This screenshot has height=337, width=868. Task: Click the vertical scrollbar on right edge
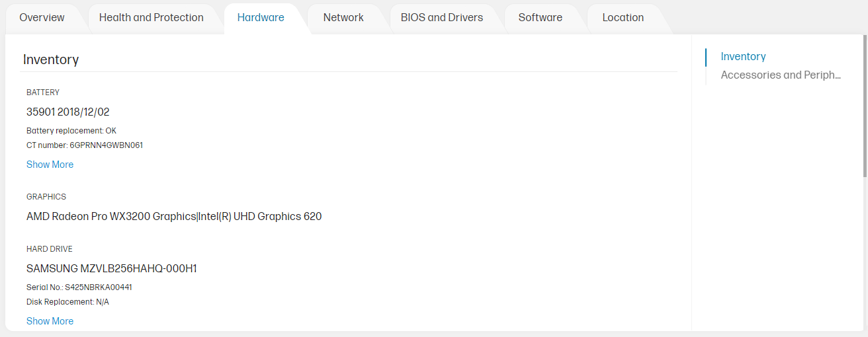coord(864,106)
